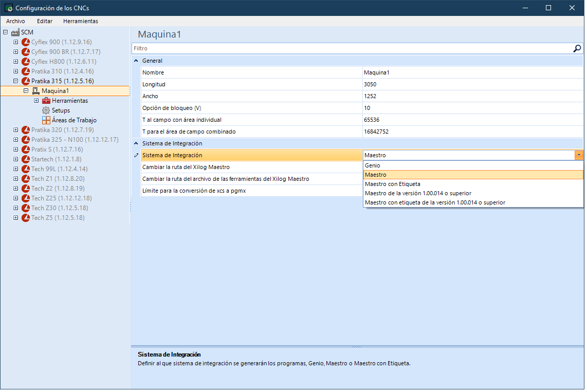Viewport: 587px width, 392px height.
Task: Open the Archivo menu
Action: pyautogui.click(x=16, y=21)
